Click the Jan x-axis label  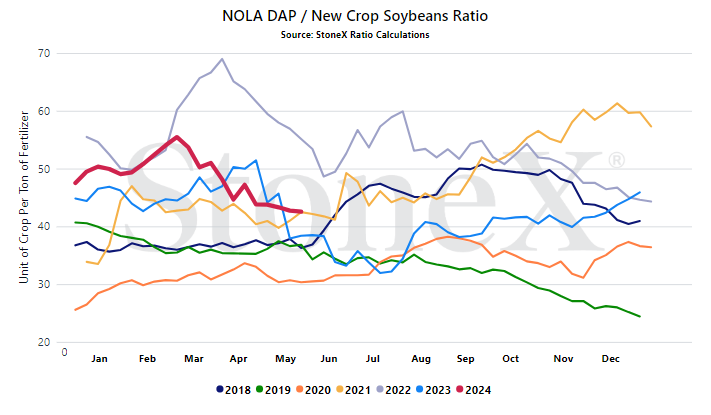tap(99, 359)
